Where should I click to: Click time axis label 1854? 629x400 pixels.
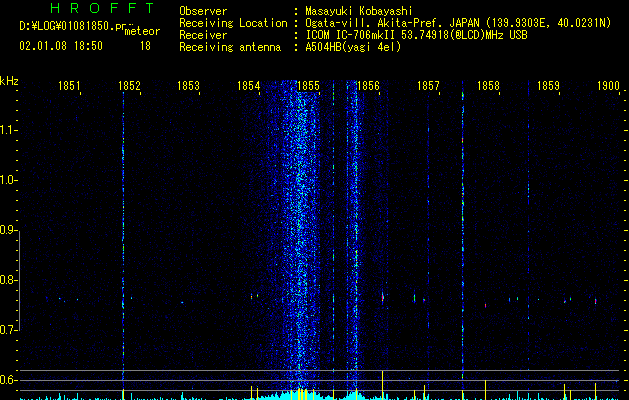pyautogui.click(x=248, y=86)
